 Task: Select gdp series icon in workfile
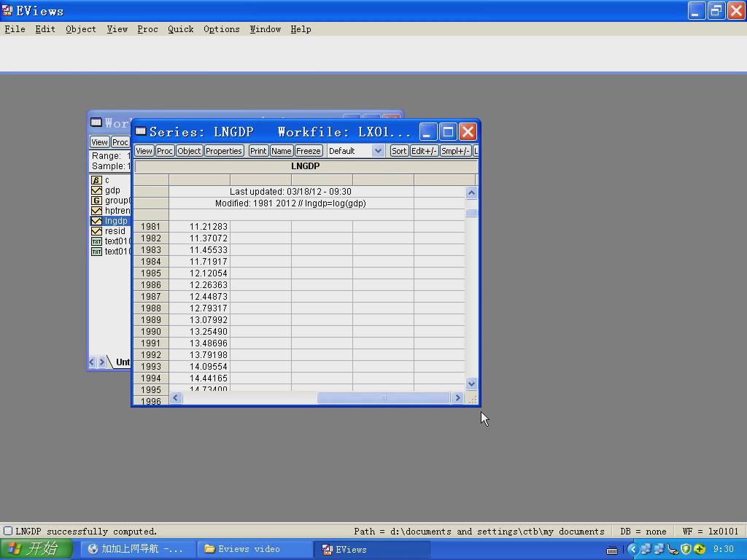pyautogui.click(x=96, y=190)
